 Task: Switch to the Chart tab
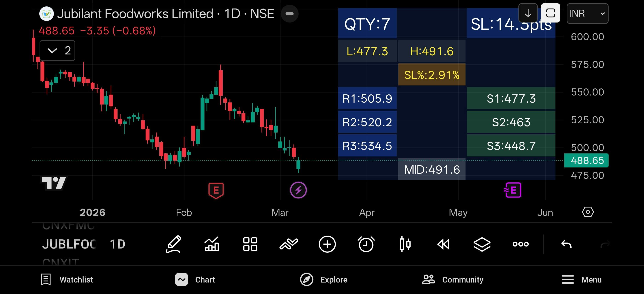[195, 280]
